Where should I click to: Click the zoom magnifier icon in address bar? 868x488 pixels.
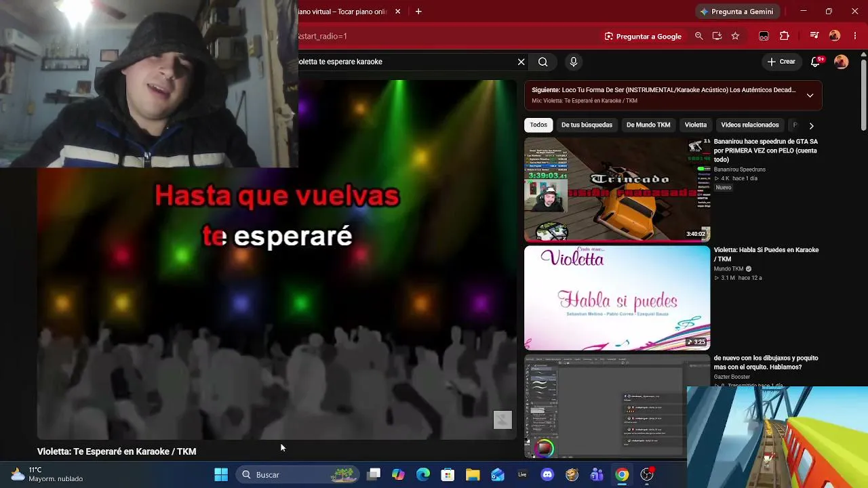699,36
